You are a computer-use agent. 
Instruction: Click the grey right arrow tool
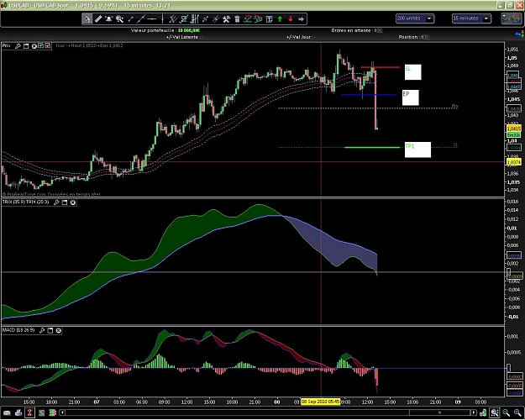(301, 19)
